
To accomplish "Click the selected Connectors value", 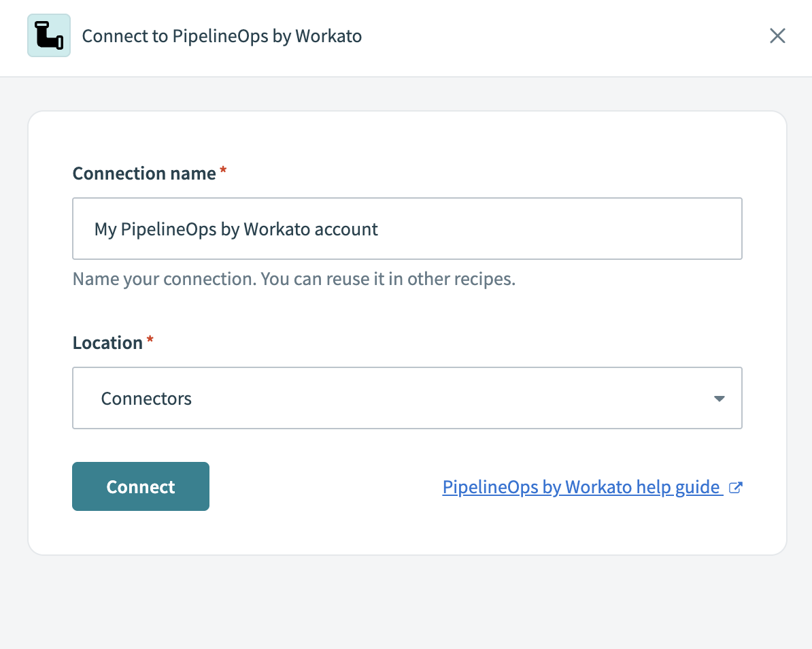I will coord(146,399).
